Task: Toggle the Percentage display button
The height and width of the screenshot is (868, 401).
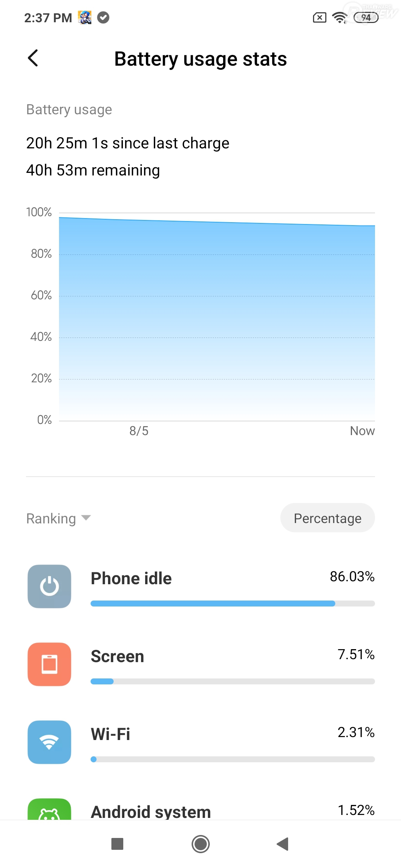Action: point(327,518)
